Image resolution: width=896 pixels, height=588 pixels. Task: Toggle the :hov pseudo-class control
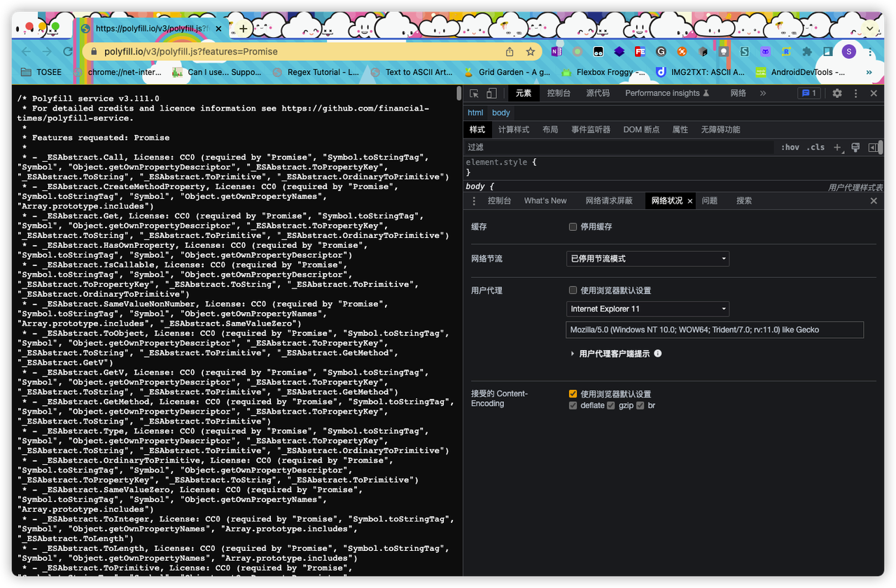790,147
